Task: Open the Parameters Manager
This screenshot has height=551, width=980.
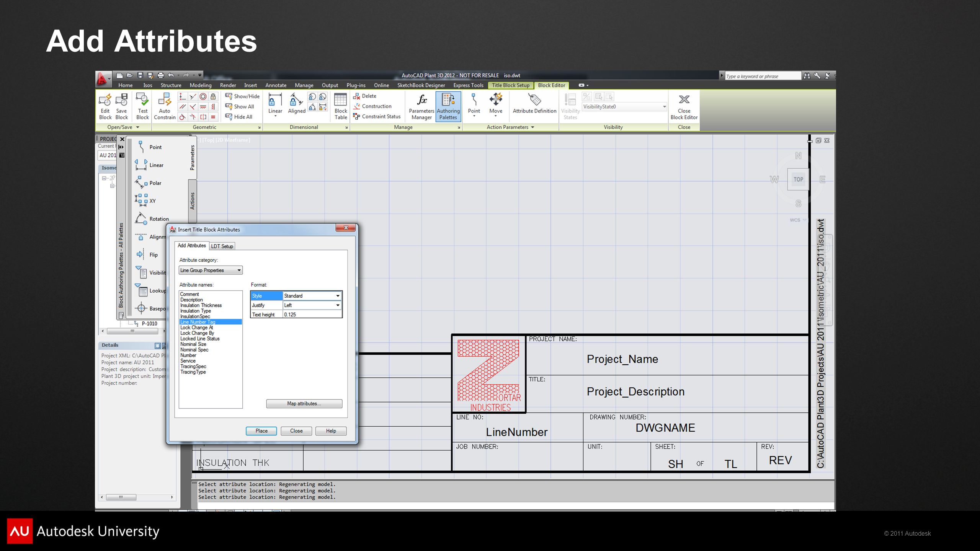Action: 421,107
